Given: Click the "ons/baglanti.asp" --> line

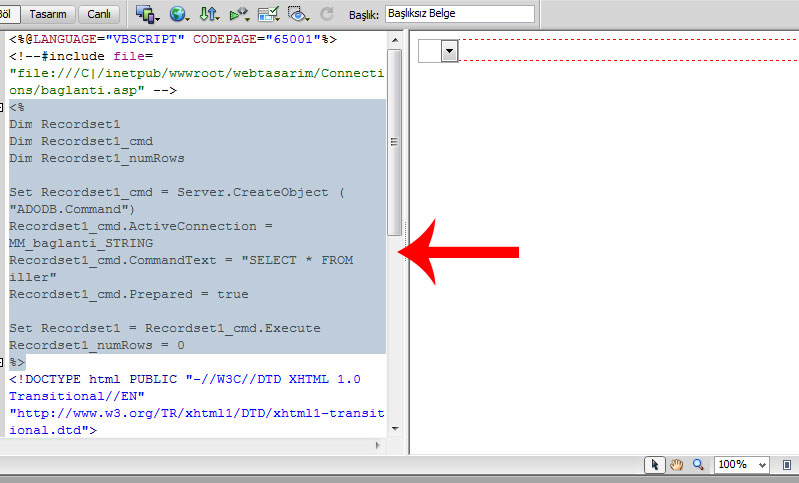Looking at the screenshot, I should pyautogui.click(x=93, y=90).
